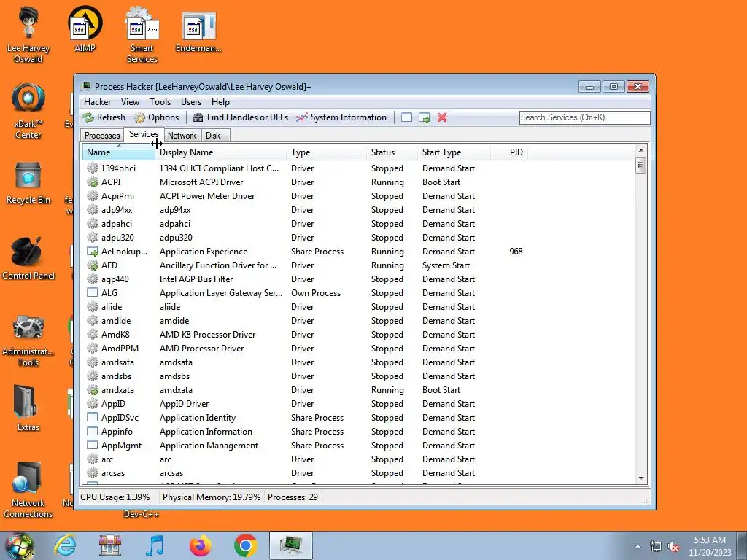This screenshot has height=560, width=747.
Task: Open the View menu
Action: (x=130, y=102)
